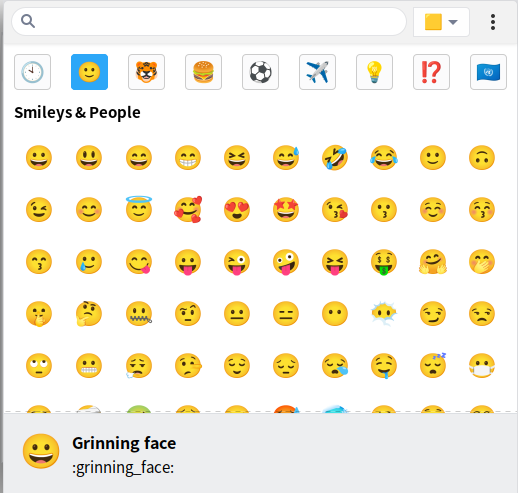Open the three-dot options menu
Image resolution: width=518 pixels, height=493 pixels.
[493, 22]
